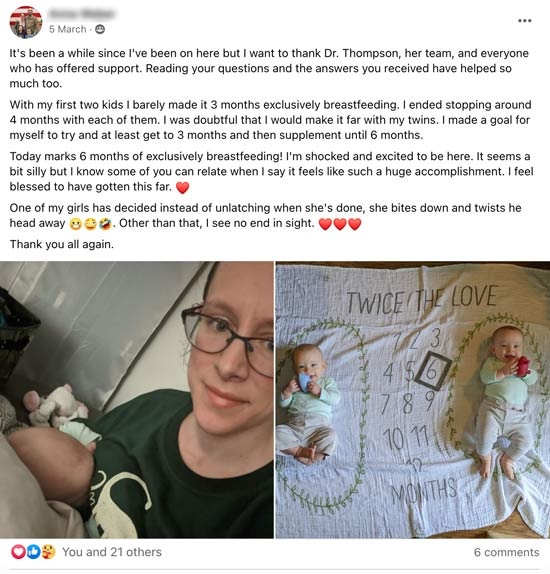Click the audience privacy icon beside date
Viewport: 550px width, 574px height.
tap(100, 29)
